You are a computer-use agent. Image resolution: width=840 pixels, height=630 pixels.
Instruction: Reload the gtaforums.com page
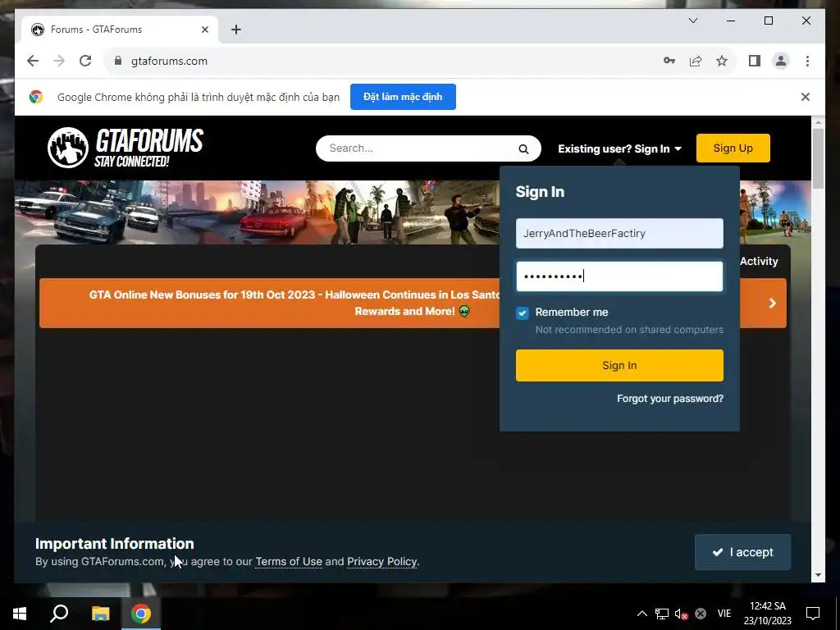tap(85, 61)
